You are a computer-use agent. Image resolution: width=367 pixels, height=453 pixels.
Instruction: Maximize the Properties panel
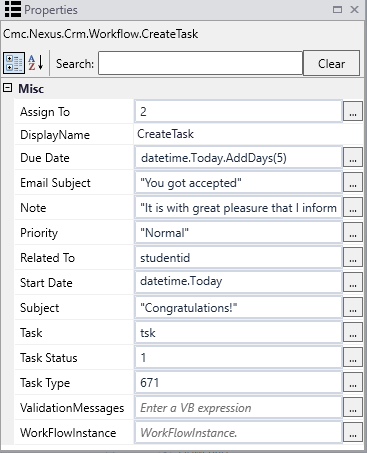click(x=337, y=10)
